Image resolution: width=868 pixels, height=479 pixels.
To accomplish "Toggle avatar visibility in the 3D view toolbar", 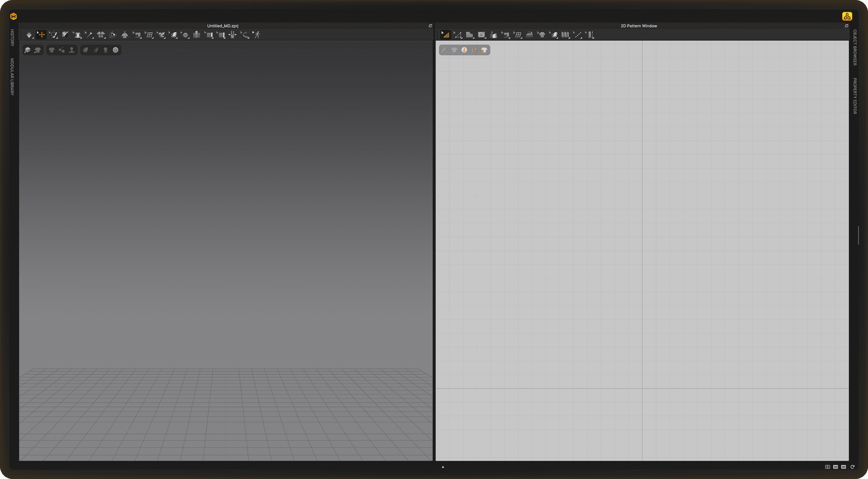I will click(71, 50).
